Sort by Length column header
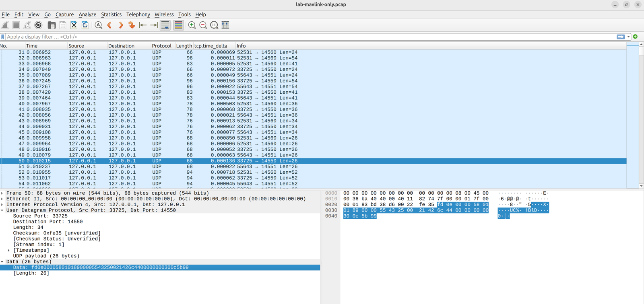This screenshot has width=644, height=304. (x=184, y=46)
